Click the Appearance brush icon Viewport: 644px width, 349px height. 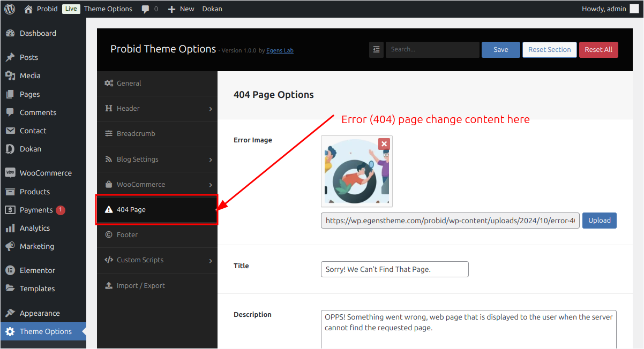click(x=10, y=313)
